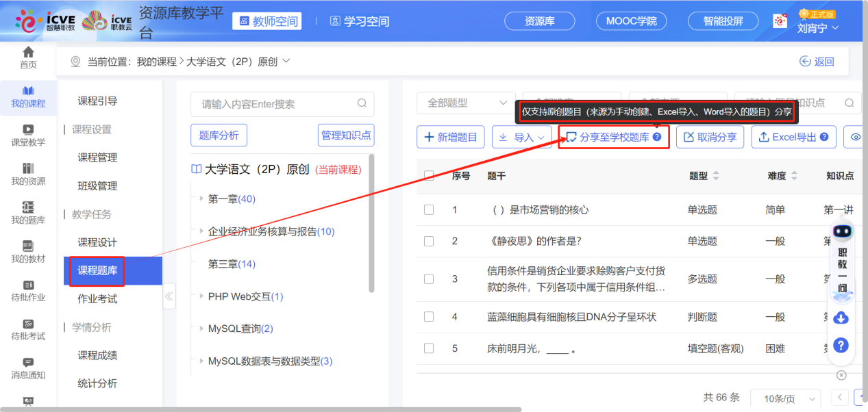
Task: Click the blue cloud download floating icon
Action: tap(841, 318)
